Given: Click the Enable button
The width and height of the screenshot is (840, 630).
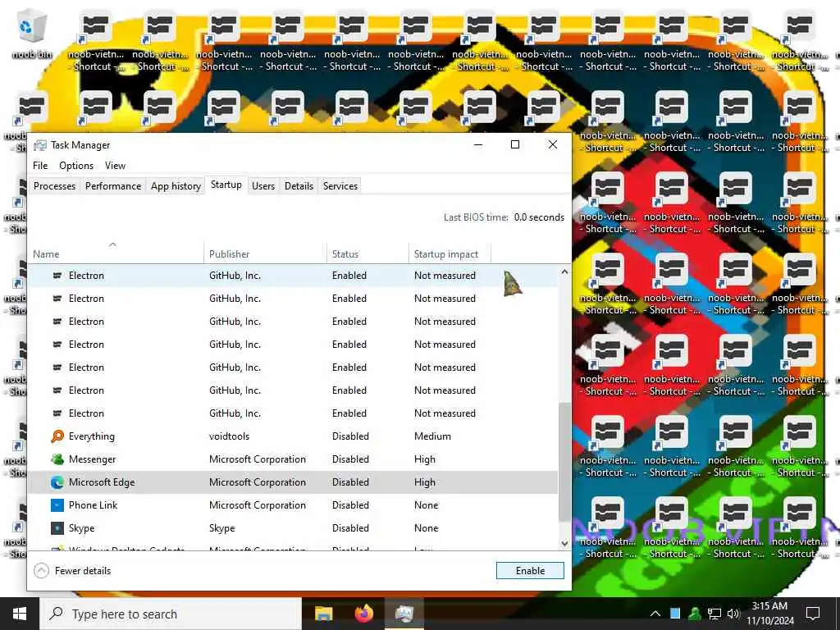Looking at the screenshot, I should [x=530, y=571].
